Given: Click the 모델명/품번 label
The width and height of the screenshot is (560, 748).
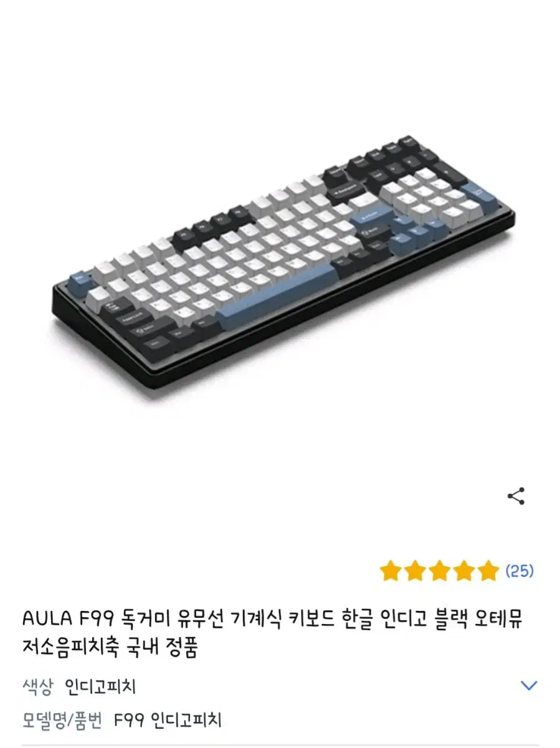Looking at the screenshot, I should [x=62, y=721].
